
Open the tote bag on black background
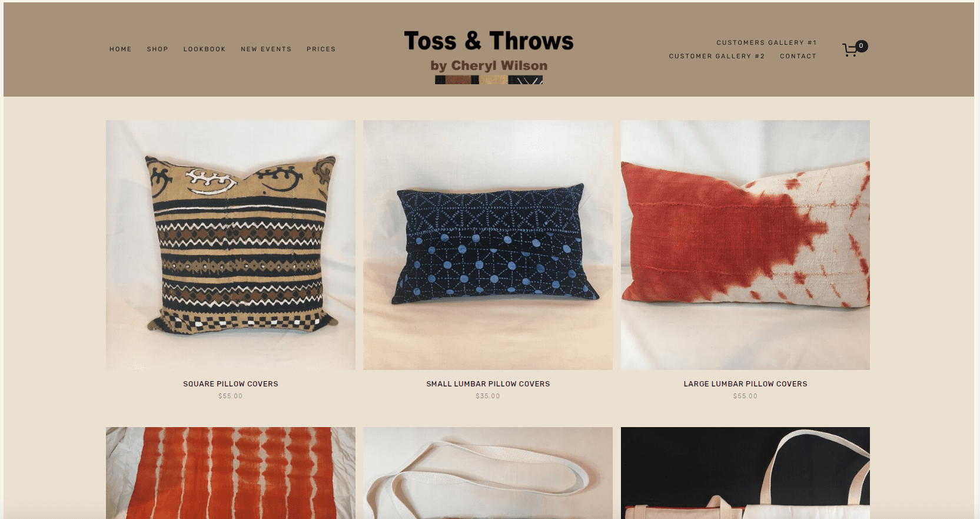click(x=745, y=473)
